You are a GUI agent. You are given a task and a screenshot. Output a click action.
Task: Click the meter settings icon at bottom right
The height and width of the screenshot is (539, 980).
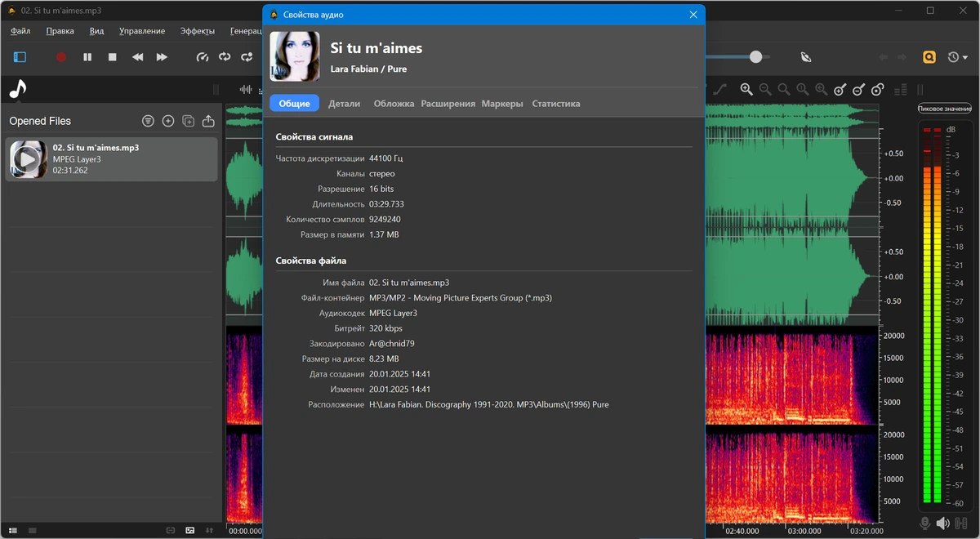pyautogui.click(x=961, y=523)
